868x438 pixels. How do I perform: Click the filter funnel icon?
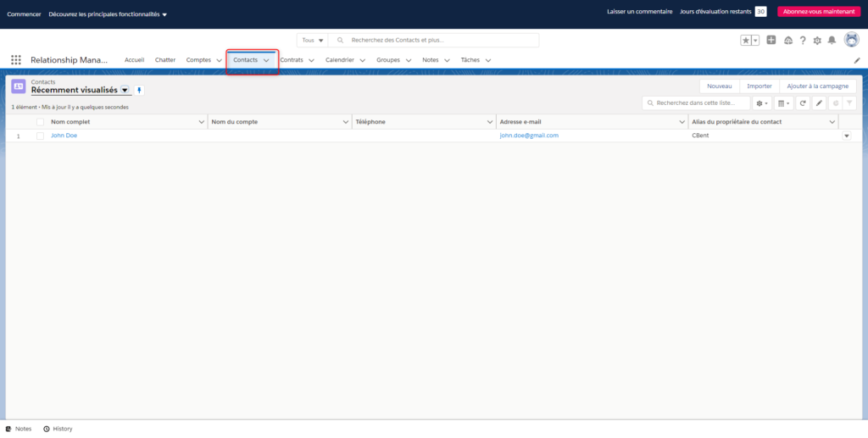click(x=849, y=103)
